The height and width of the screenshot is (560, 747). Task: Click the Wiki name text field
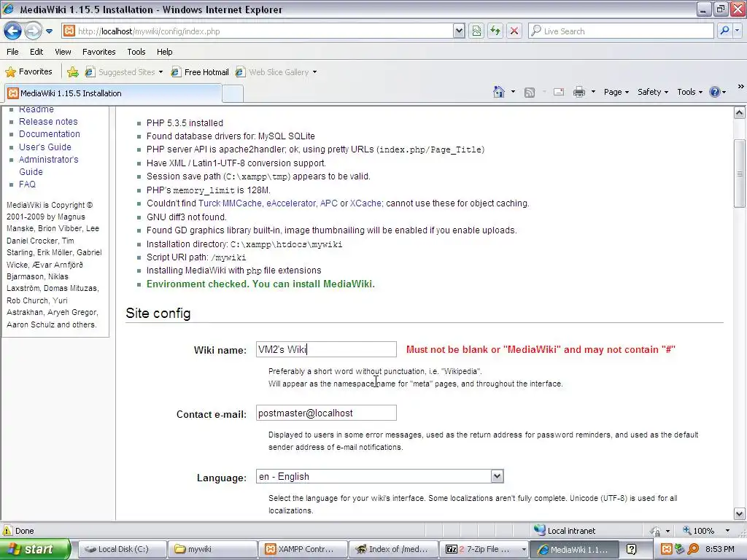[326, 349]
